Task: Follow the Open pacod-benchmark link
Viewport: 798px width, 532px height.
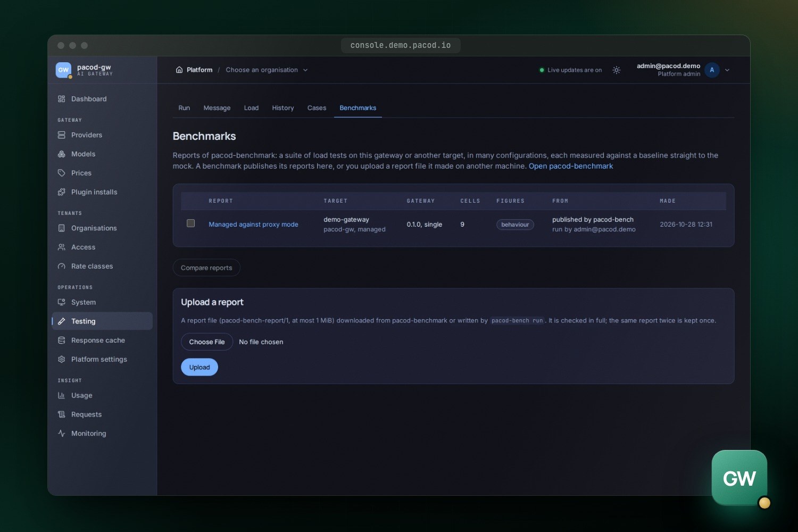Action: pyautogui.click(x=571, y=166)
